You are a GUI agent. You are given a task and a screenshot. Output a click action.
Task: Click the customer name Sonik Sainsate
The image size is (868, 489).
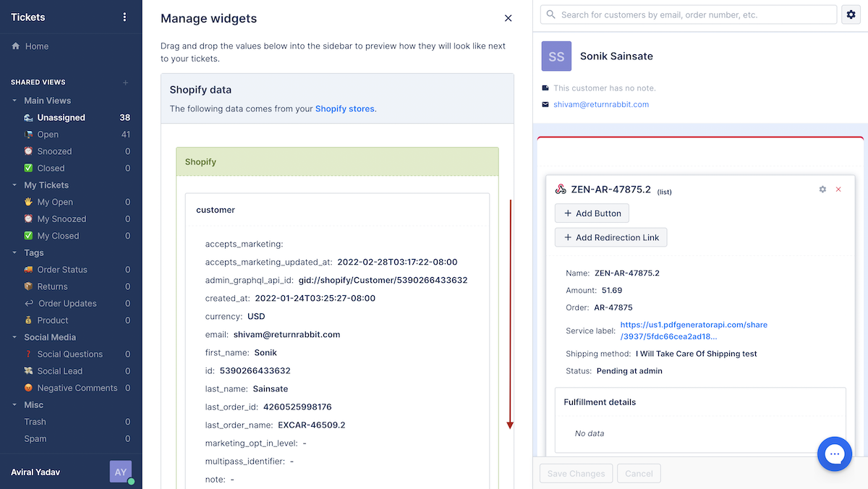(x=616, y=56)
